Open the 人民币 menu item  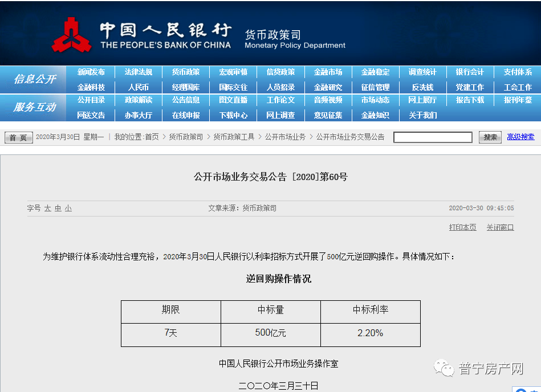[x=139, y=87]
